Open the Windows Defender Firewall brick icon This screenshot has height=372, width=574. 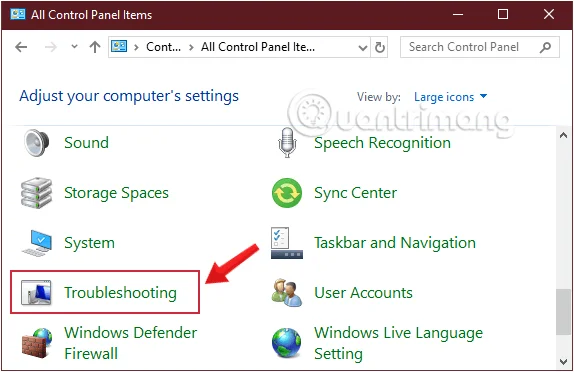pyautogui.click(x=36, y=343)
